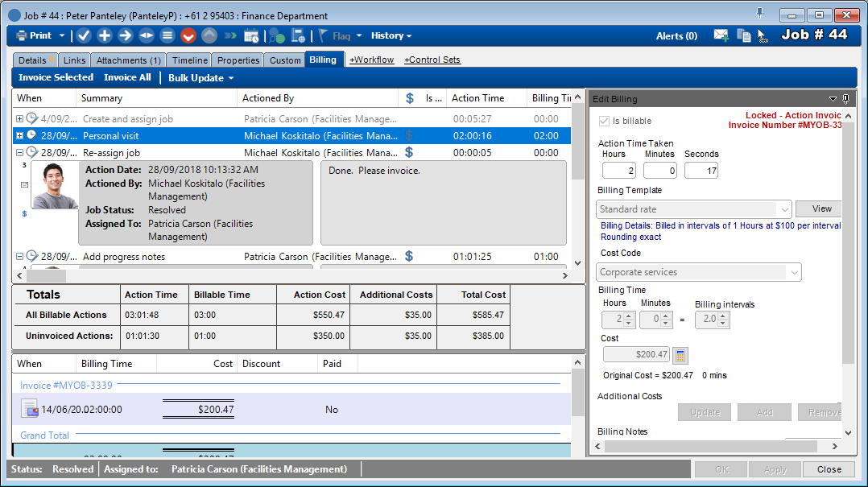Switch to the Links tab
Screen dimensions: 868x487
[x=74, y=60]
